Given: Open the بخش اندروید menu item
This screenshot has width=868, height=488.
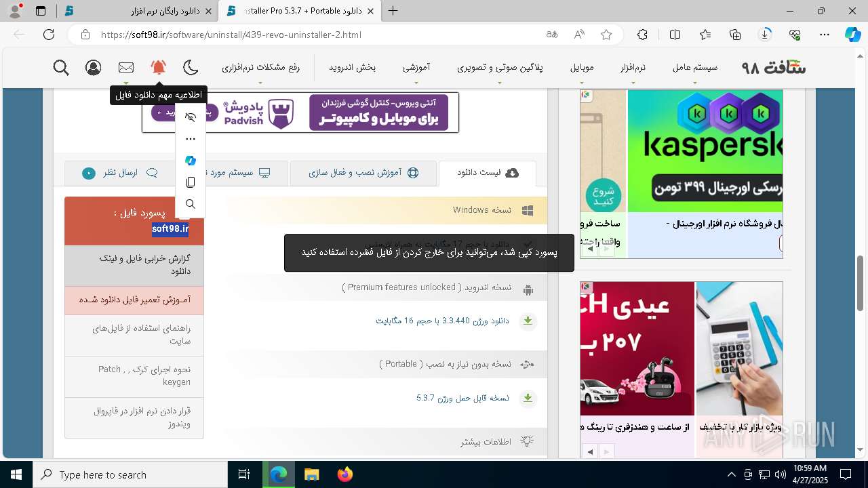Looking at the screenshot, I should click(x=352, y=67).
